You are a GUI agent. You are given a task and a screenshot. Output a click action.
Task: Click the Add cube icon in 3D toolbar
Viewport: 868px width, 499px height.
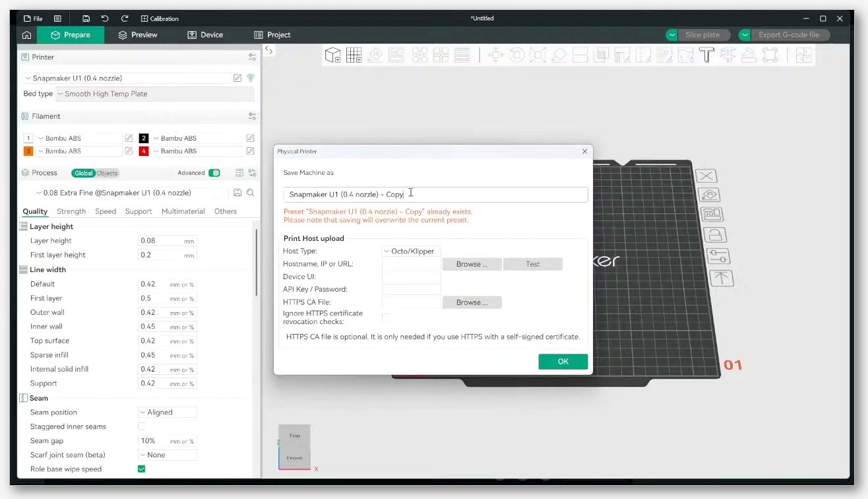point(332,55)
